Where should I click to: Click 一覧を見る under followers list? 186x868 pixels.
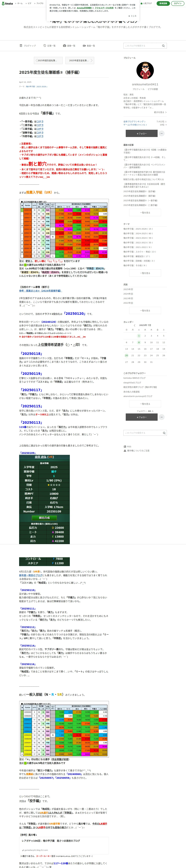pos(145,404)
